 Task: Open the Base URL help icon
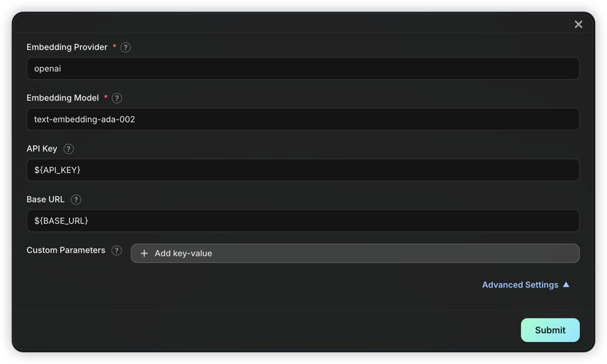pos(76,199)
